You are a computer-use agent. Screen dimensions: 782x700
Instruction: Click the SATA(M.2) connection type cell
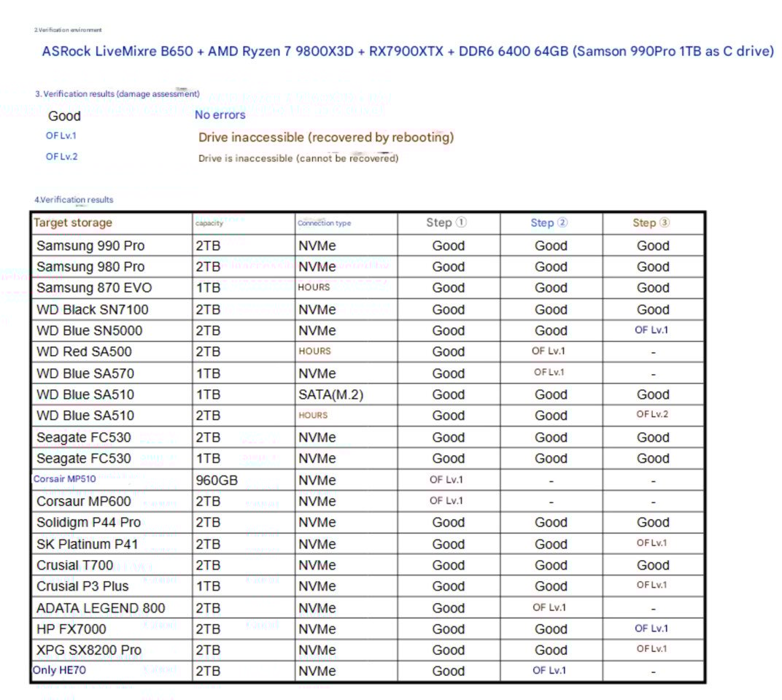(330, 395)
